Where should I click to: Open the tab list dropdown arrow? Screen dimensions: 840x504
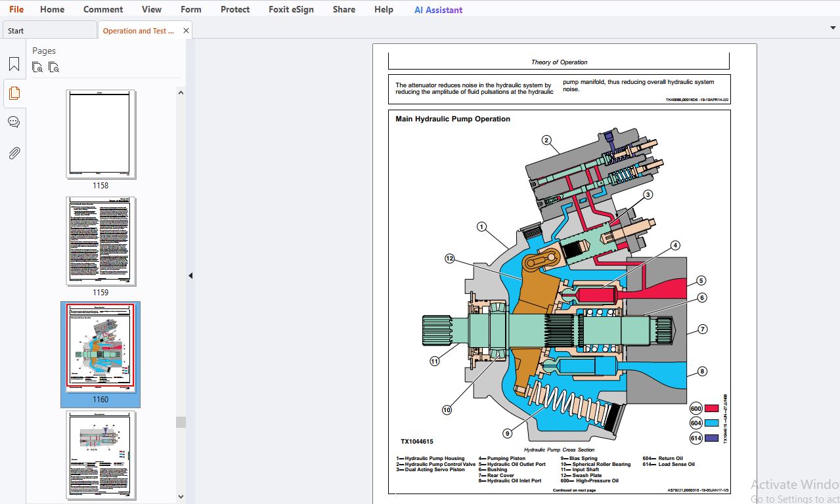click(833, 28)
